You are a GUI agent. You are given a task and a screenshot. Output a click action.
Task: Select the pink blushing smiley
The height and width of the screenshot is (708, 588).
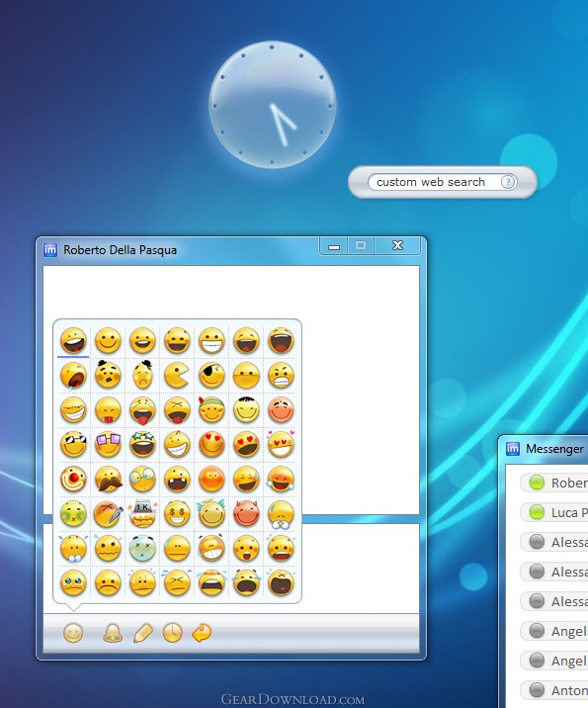(x=281, y=409)
